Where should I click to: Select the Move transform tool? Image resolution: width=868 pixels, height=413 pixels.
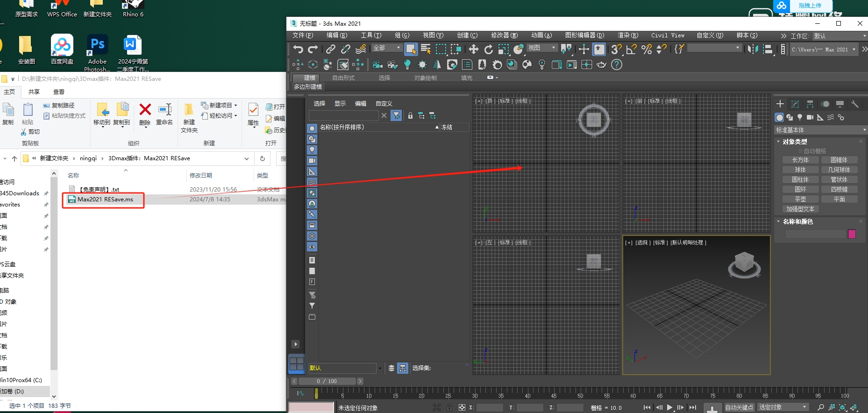[473, 49]
